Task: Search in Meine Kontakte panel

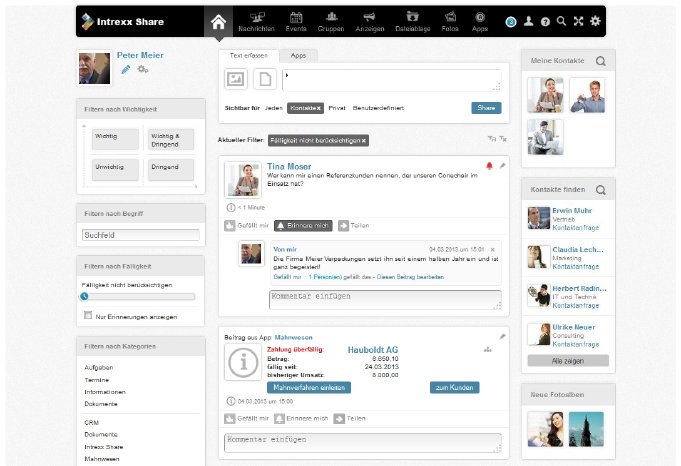Action: [x=601, y=61]
